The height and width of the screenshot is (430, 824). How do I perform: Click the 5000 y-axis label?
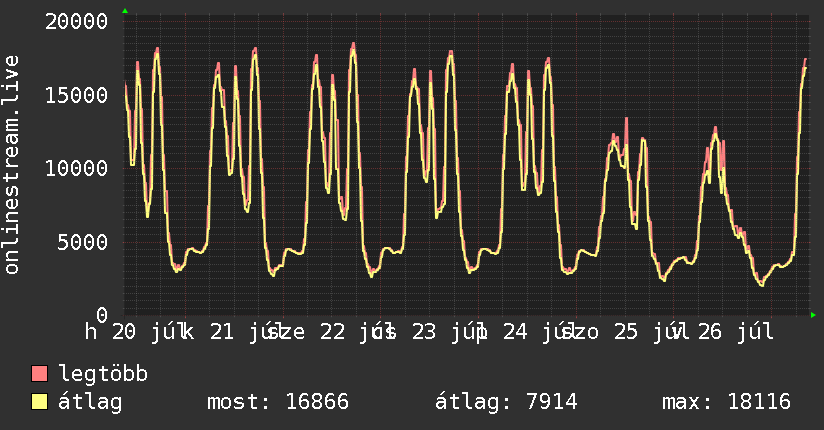tap(83, 242)
